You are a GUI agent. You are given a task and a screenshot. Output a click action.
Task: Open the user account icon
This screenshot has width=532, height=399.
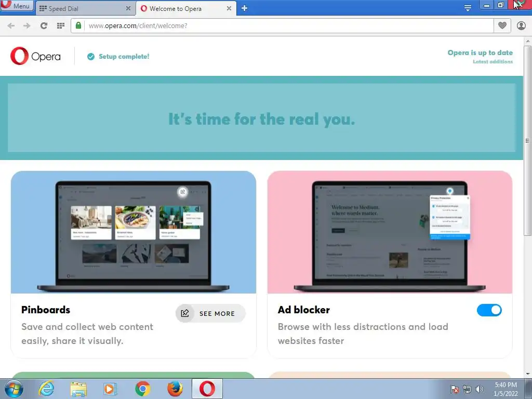(521, 25)
